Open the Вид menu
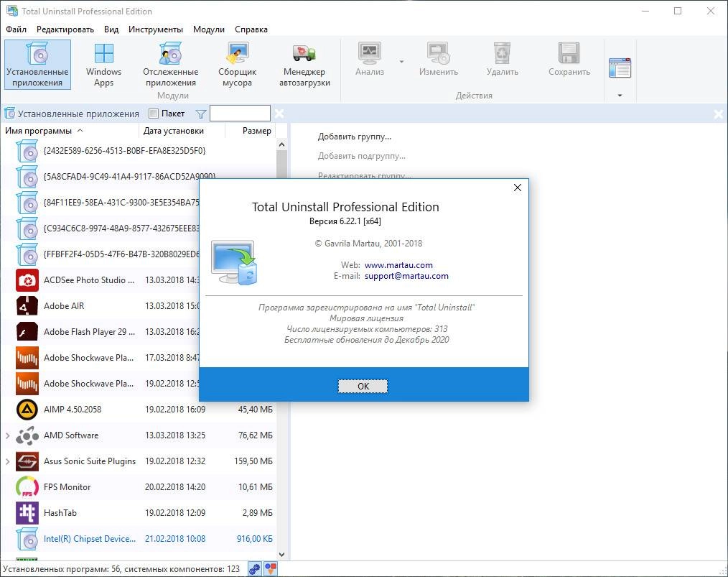728x577 pixels. click(111, 29)
